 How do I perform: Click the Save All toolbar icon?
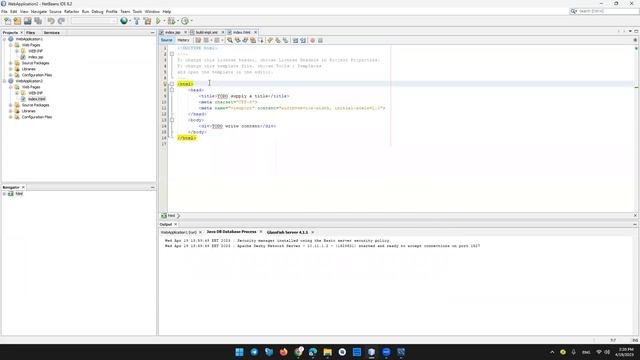point(38,21)
